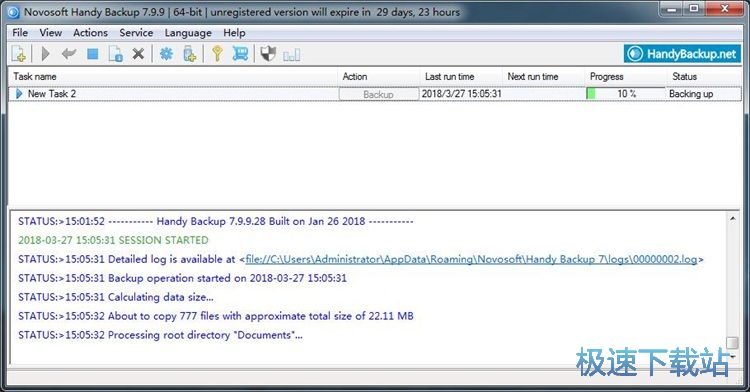The height and width of the screenshot is (392, 750).
Task: Delete the task with the X icon
Action: point(138,54)
